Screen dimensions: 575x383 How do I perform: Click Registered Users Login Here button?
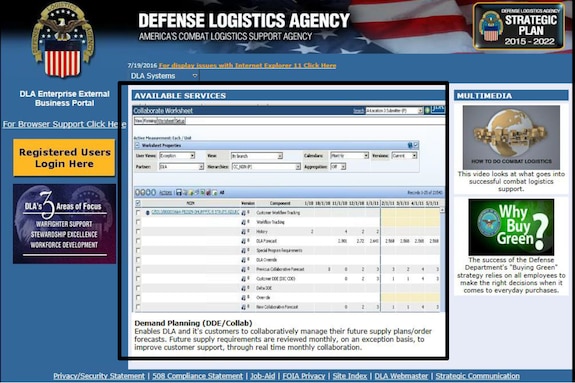point(64,158)
